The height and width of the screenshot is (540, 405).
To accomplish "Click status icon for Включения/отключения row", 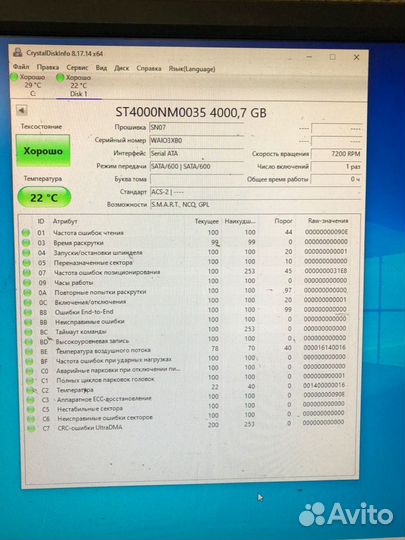I will 28,302.
